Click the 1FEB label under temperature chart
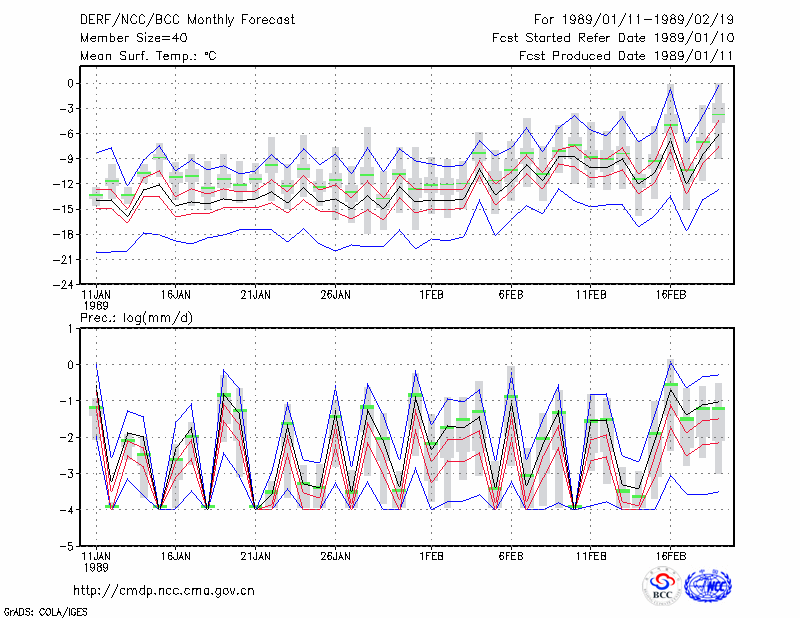Viewport: 800px width, 618px height. (431, 295)
